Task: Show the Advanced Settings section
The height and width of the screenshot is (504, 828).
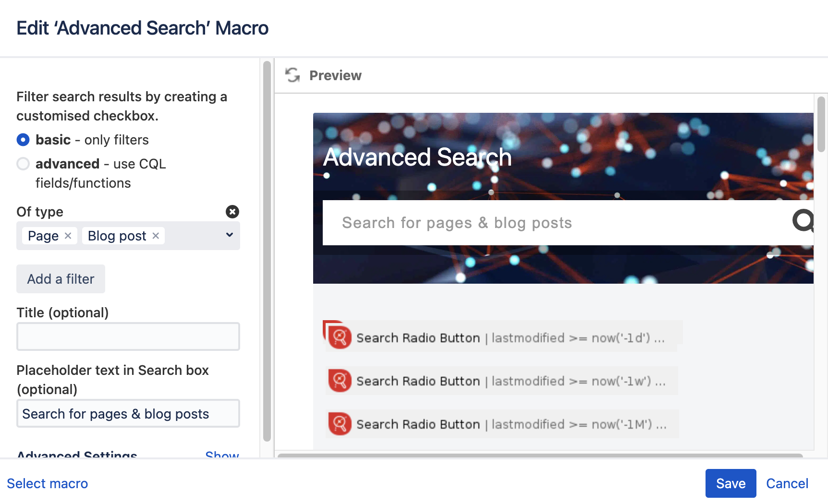Action: [x=221, y=454]
